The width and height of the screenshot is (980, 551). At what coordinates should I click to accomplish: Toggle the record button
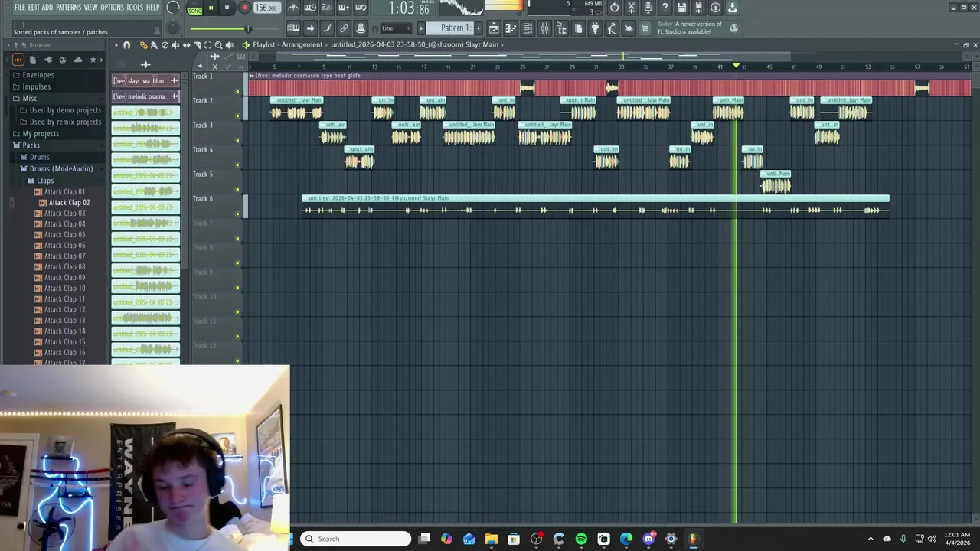click(x=244, y=8)
